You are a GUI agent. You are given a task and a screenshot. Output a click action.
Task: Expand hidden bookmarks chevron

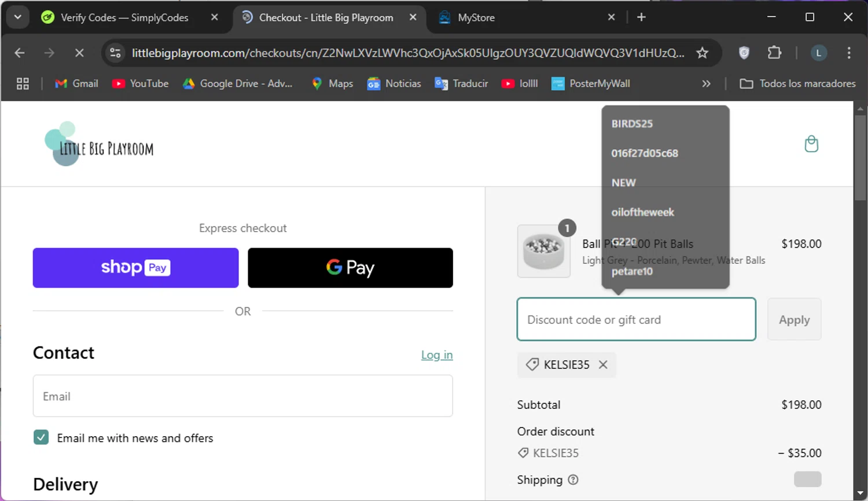pos(706,84)
